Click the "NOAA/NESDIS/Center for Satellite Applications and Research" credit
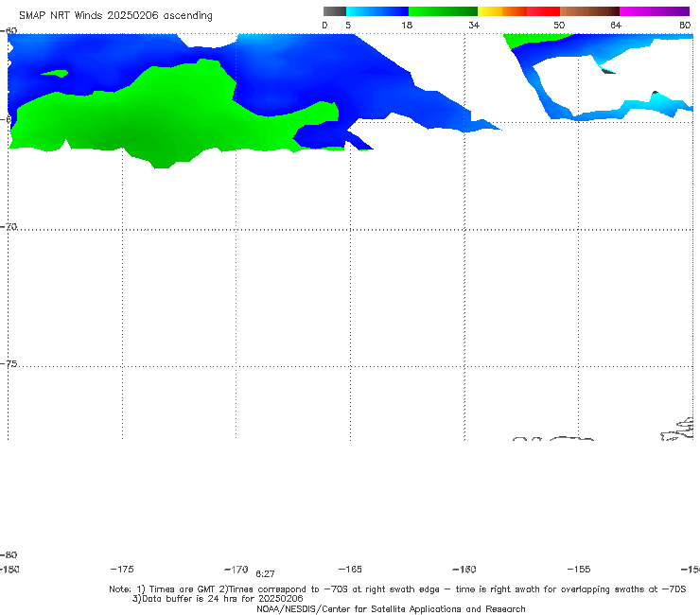 click(391, 608)
